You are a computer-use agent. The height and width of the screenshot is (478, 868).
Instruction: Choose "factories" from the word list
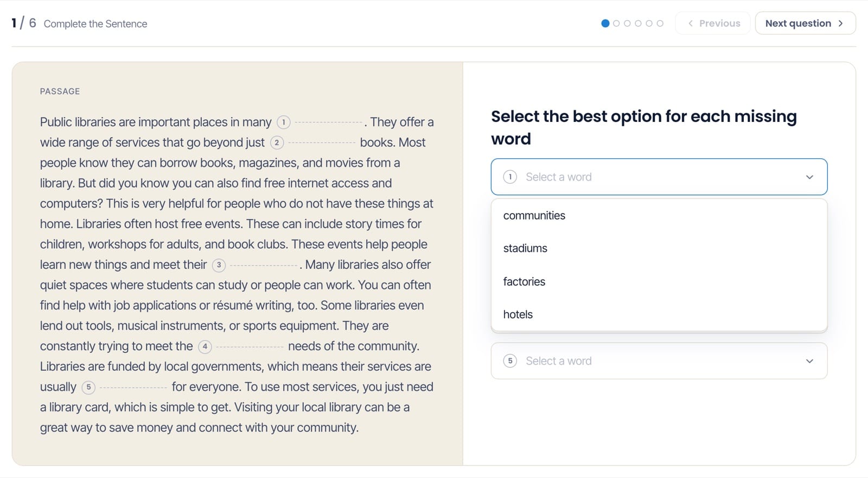coord(659,282)
